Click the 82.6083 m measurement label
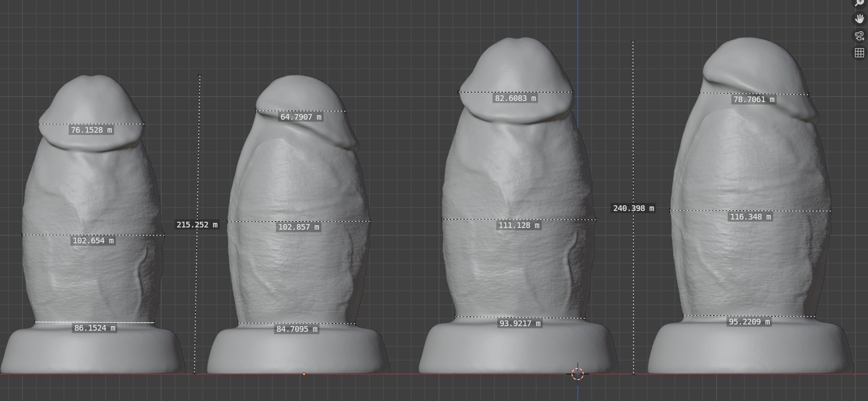This screenshot has height=401, width=868. click(x=515, y=99)
